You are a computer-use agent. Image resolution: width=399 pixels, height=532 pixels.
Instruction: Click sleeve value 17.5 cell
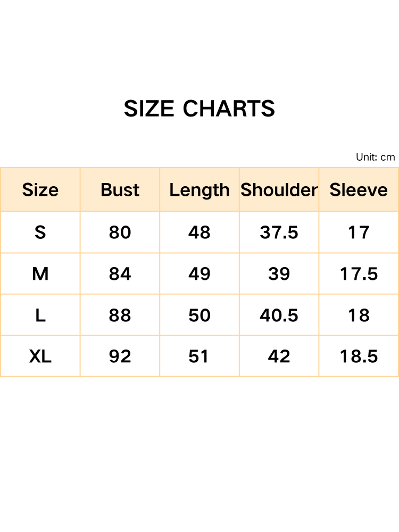tap(359, 274)
